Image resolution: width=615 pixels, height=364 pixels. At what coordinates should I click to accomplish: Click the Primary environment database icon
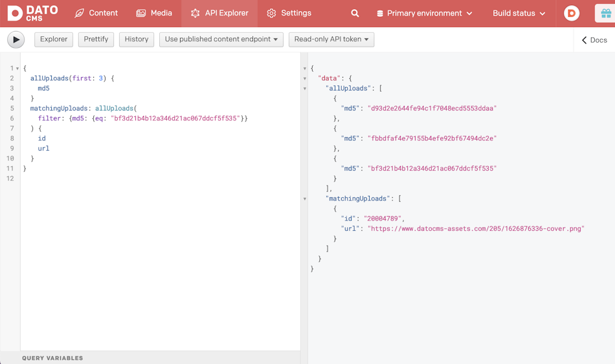tap(379, 14)
